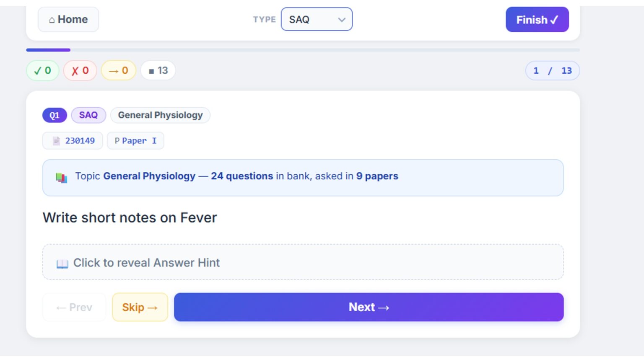
Task: Click the books icon in topic banner
Action: pos(62,178)
